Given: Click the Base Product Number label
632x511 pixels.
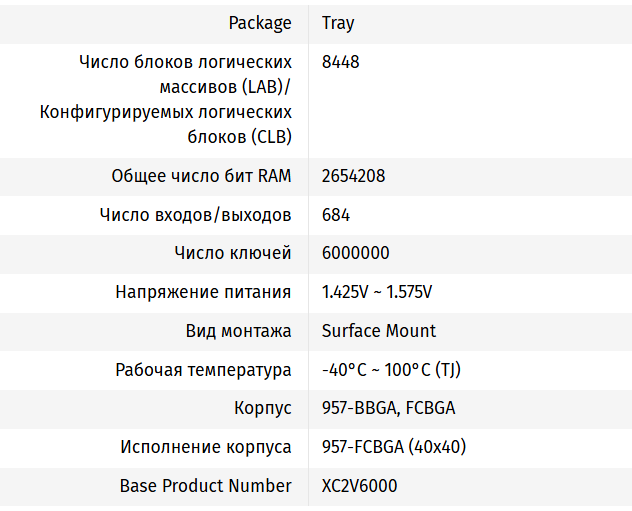Looking at the screenshot, I should tap(206, 486).
